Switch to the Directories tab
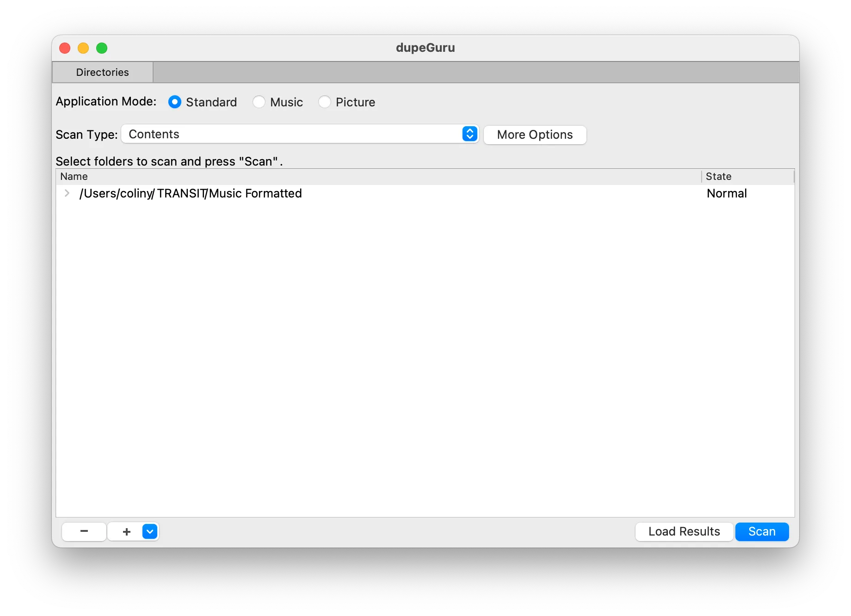Image resolution: width=851 pixels, height=616 pixels. [x=102, y=72]
